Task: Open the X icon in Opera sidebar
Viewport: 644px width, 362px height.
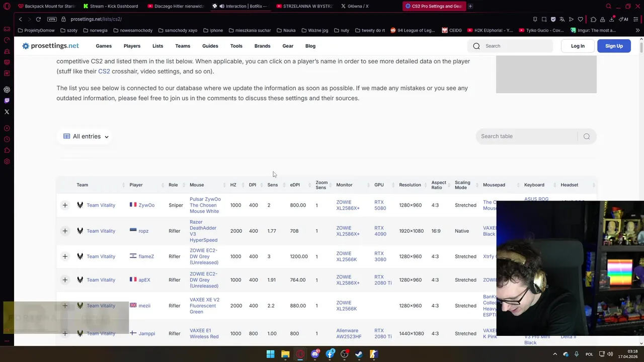Action: coord(7,112)
